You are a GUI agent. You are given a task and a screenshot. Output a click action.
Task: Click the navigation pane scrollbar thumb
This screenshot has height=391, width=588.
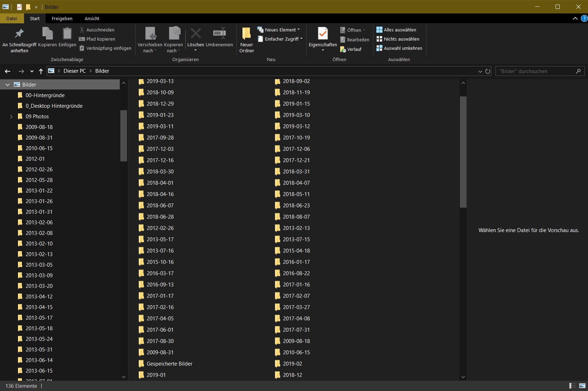tap(124, 136)
